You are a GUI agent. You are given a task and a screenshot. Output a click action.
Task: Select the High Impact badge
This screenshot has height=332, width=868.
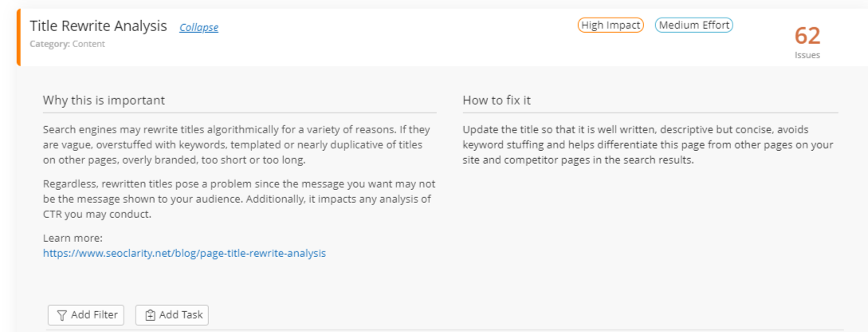click(x=611, y=25)
